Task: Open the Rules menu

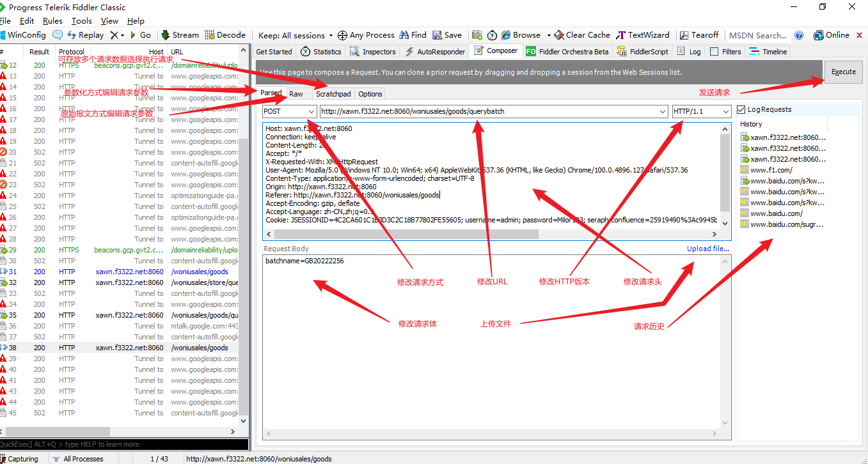Action: coord(53,20)
